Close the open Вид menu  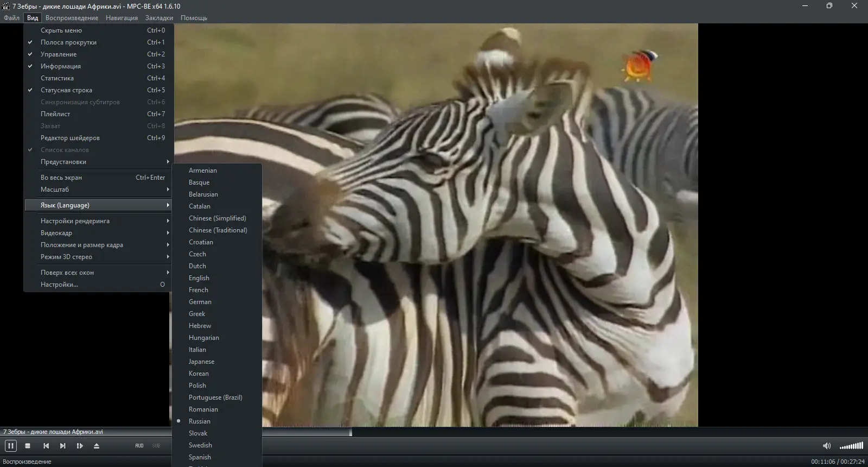[x=33, y=18]
